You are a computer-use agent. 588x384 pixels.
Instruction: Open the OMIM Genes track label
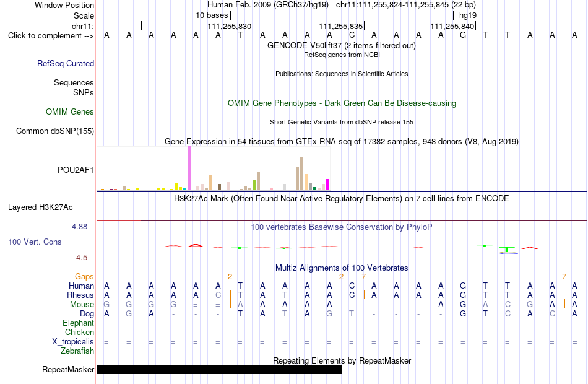[70, 112]
